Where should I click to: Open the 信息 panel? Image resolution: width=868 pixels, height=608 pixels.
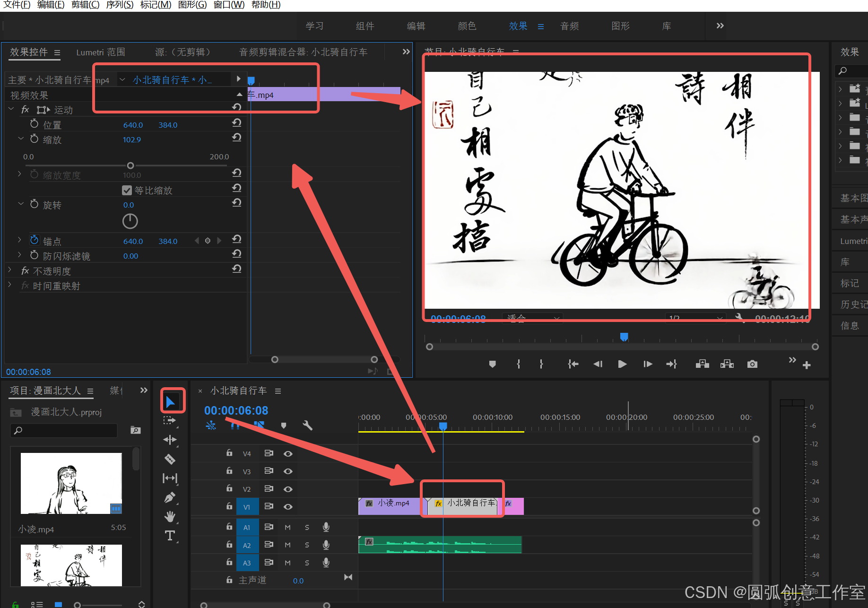click(x=850, y=326)
